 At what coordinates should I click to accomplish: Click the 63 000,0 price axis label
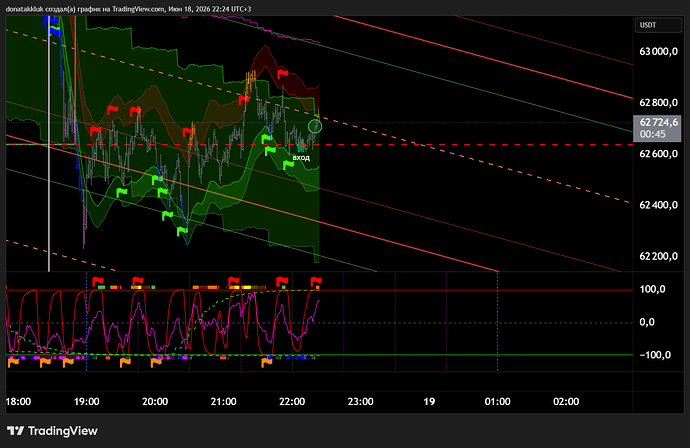coord(658,52)
